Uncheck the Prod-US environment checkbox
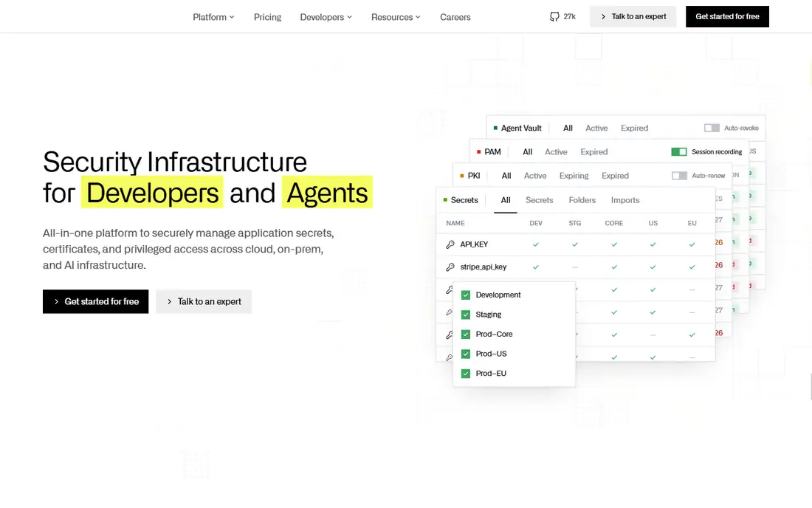Screen dimensions: 812x508 pos(466,354)
